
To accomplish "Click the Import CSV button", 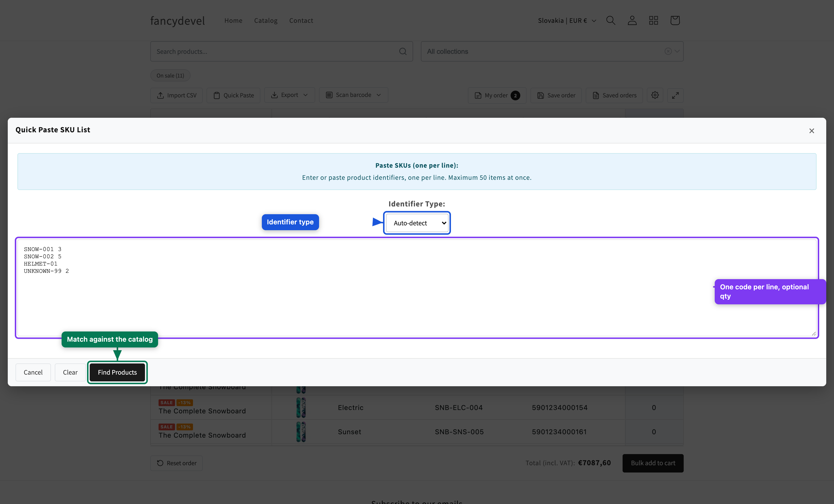I will [176, 95].
